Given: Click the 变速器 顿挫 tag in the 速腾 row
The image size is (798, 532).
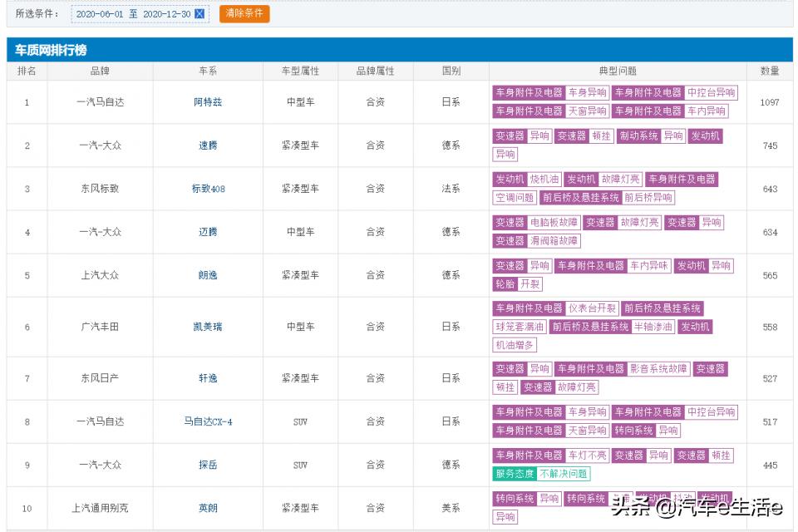Looking at the screenshot, I should click(x=584, y=136).
